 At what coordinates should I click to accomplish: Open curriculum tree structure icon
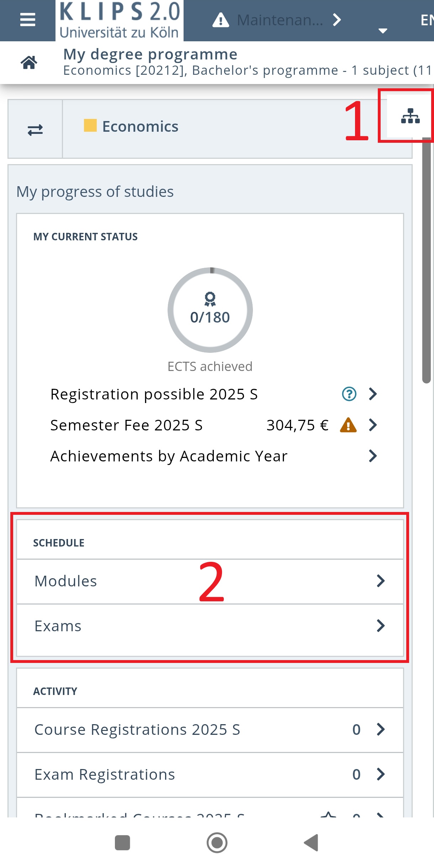tap(410, 116)
